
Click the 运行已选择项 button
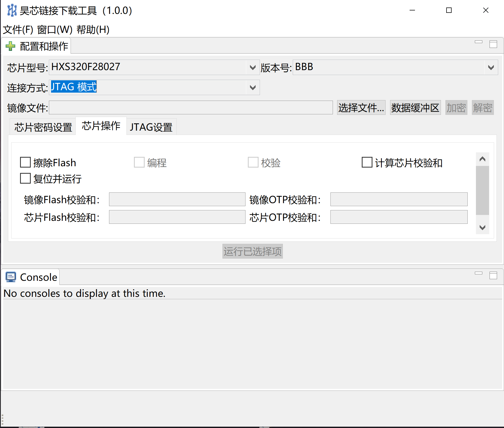pyautogui.click(x=253, y=251)
